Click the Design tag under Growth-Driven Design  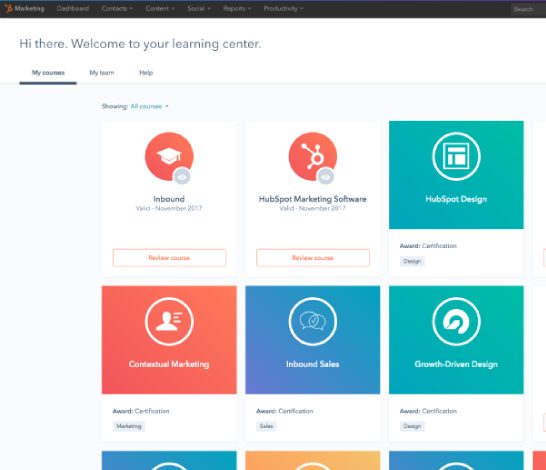(412, 426)
